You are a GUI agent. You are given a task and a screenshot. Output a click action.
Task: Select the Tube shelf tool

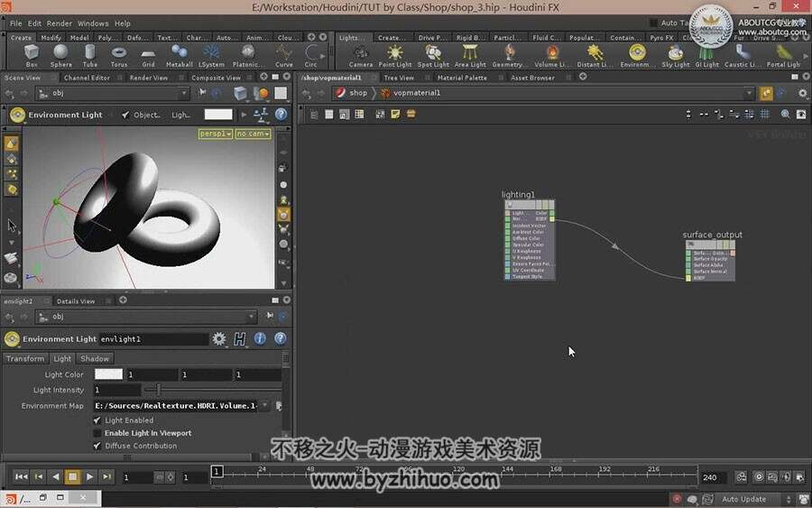[x=90, y=55]
